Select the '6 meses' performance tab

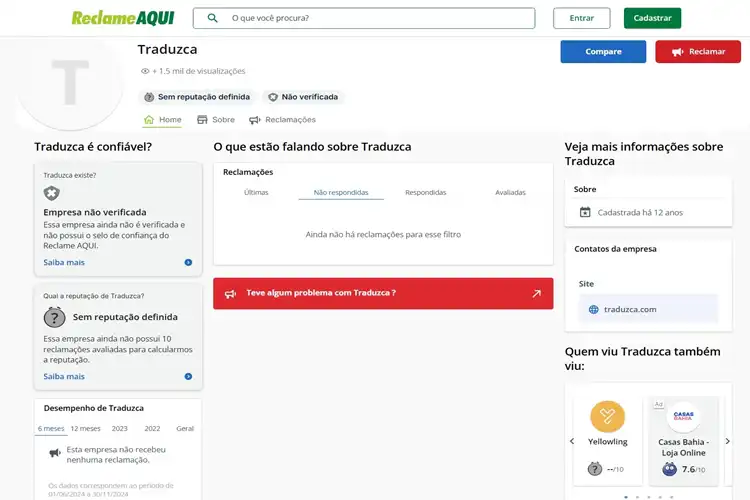(51, 429)
